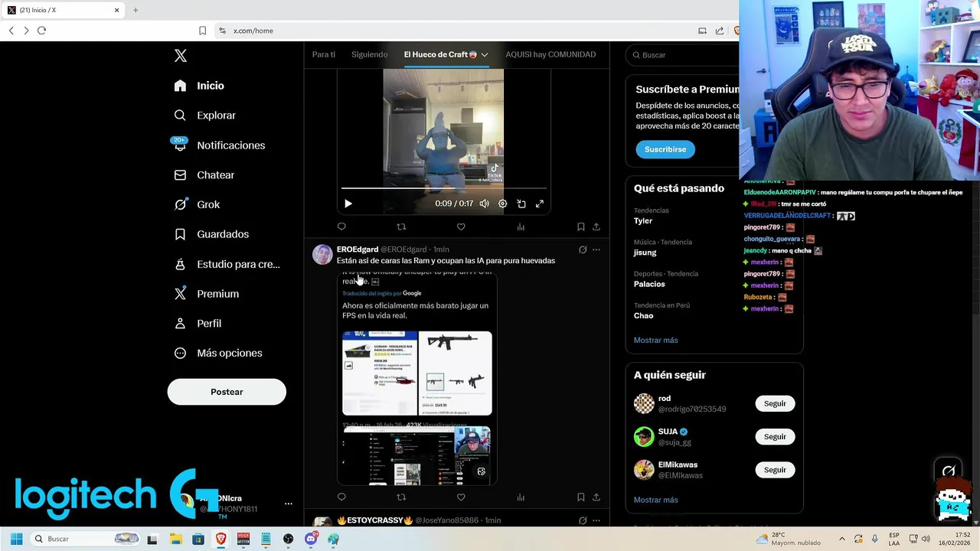Bookmark this page icon in address bar
The image size is (980, 551).
pyautogui.click(x=202, y=31)
